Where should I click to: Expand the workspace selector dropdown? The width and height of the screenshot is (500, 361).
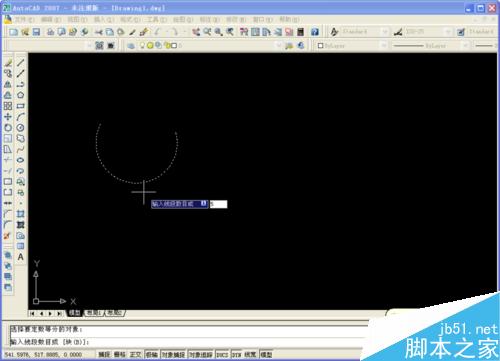coord(89,45)
